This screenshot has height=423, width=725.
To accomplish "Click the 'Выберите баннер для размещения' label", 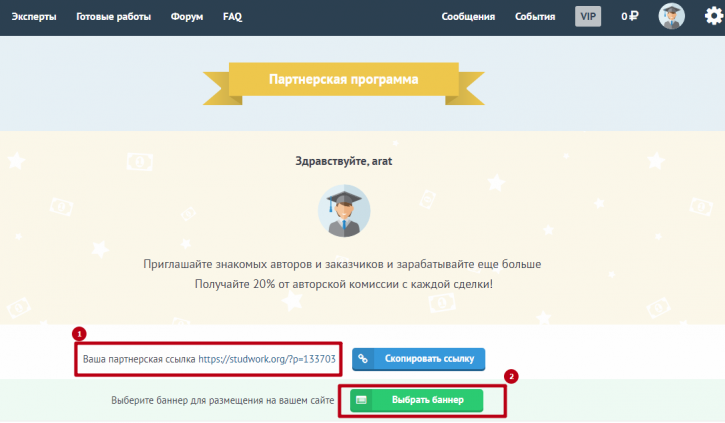I will point(222,400).
